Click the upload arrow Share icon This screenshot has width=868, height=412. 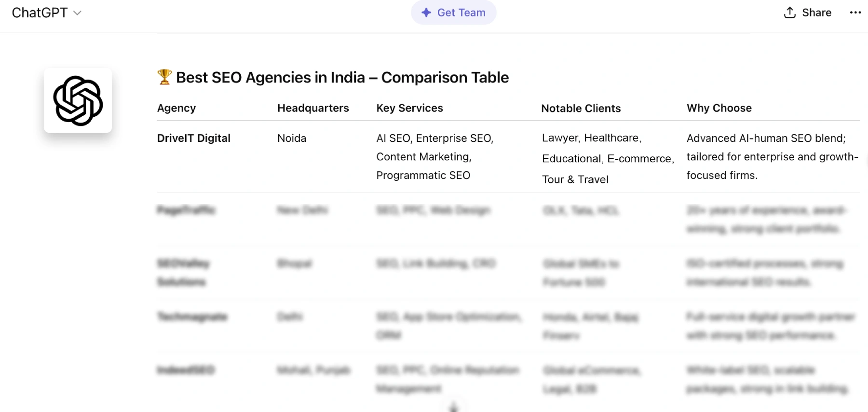[x=790, y=13]
